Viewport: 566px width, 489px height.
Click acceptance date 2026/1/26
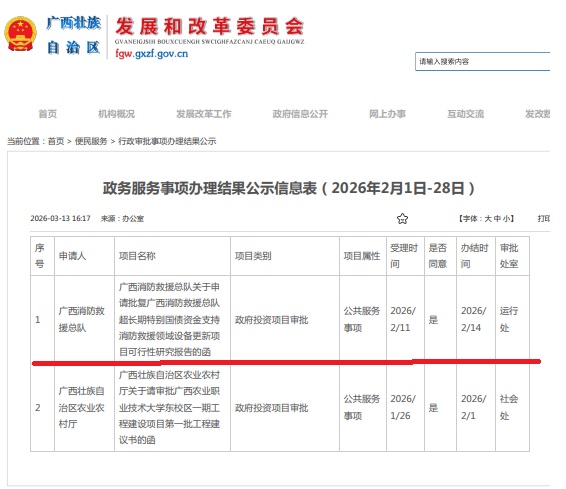coord(403,407)
